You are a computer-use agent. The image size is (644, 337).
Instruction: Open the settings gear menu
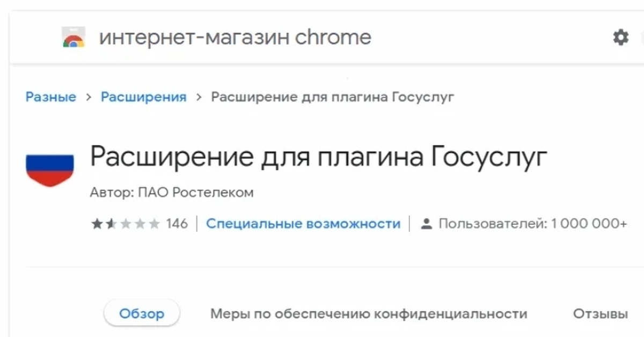[621, 38]
